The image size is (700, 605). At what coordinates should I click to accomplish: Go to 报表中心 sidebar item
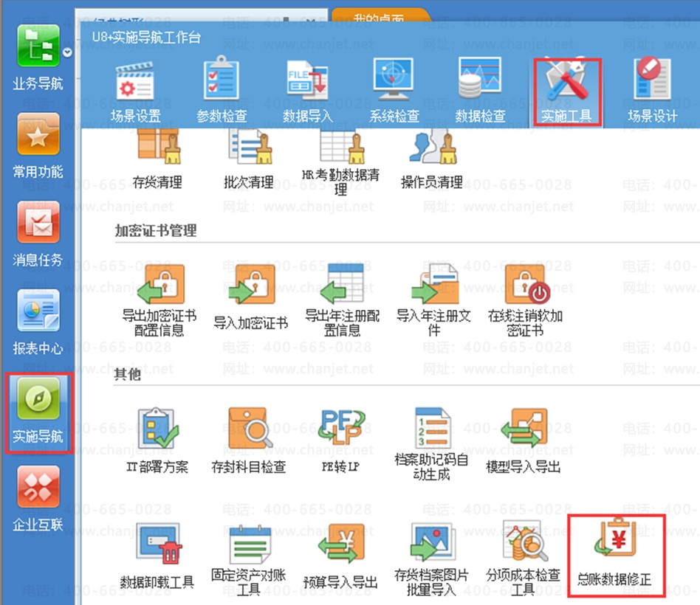click(x=38, y=322)
